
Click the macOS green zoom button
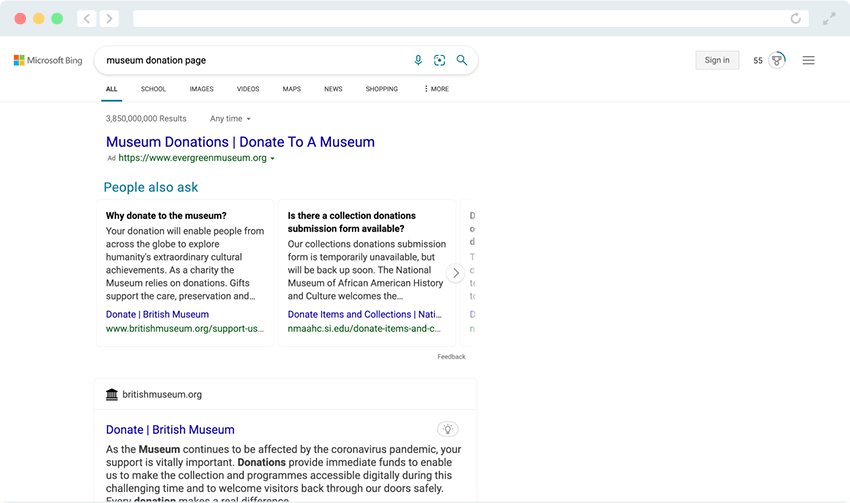[57, 18]
